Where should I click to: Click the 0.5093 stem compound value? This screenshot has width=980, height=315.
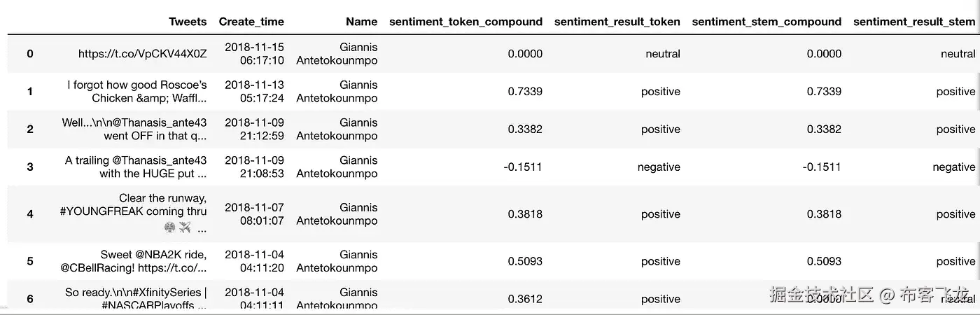point(824,261)
